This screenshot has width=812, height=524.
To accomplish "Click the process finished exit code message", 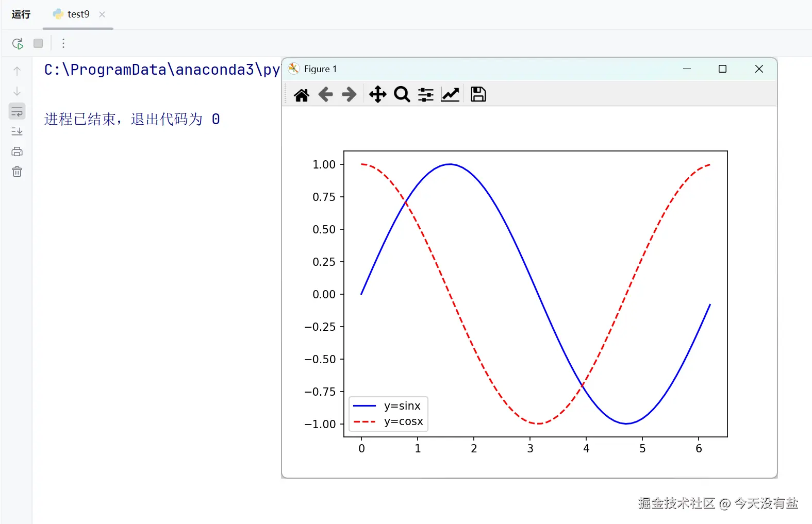I will (132, 120).
